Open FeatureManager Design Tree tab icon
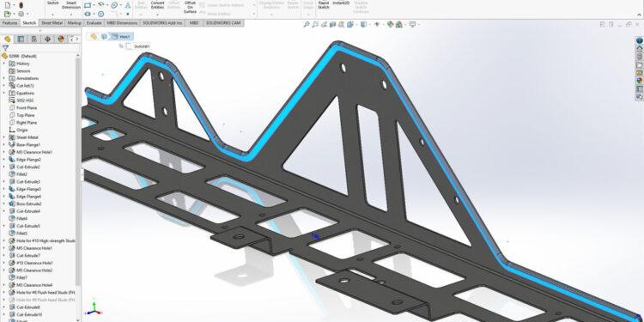 click(x=8, y=39)
